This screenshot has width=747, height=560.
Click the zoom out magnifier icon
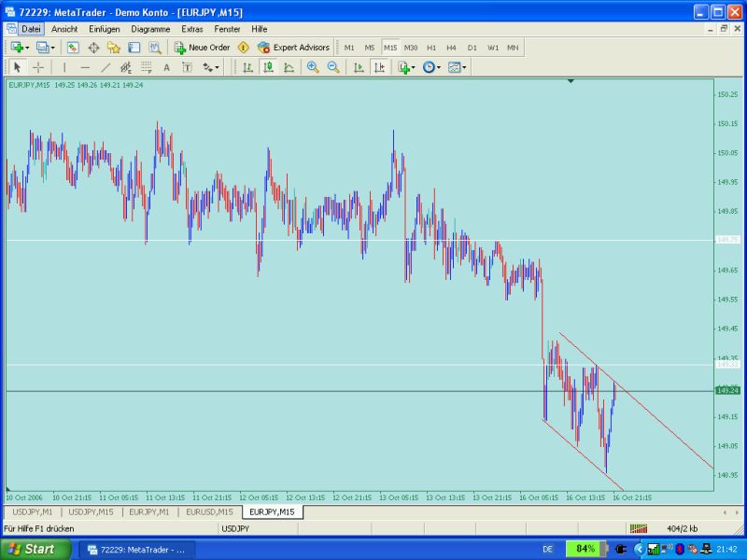click(x=332, y=67)
